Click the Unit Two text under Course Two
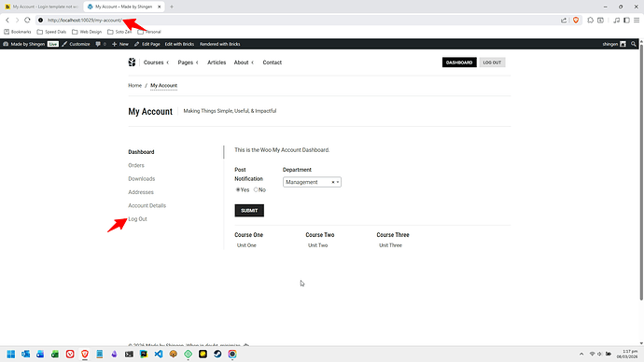Screen dimensions: 644x362 (318, 245)
